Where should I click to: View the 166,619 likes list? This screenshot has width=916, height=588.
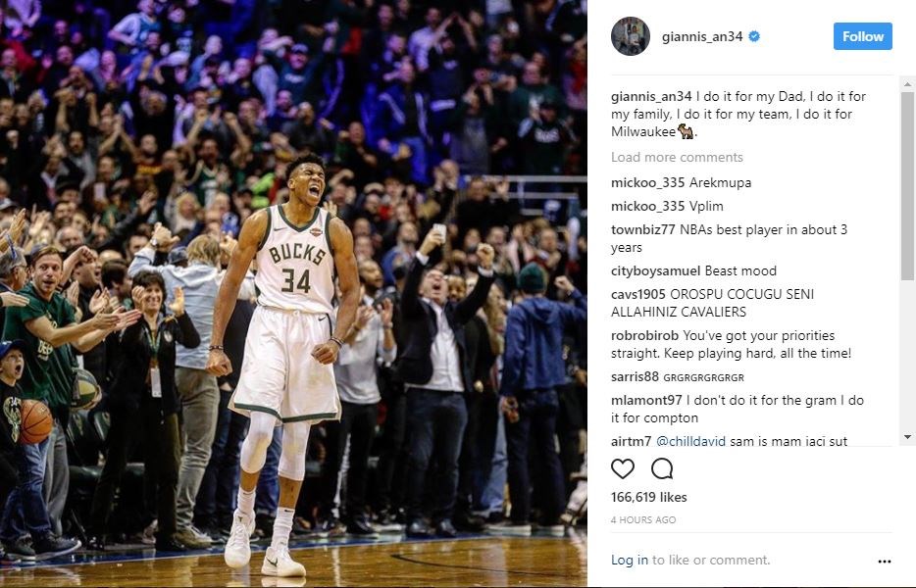click(x=648, y=497)
